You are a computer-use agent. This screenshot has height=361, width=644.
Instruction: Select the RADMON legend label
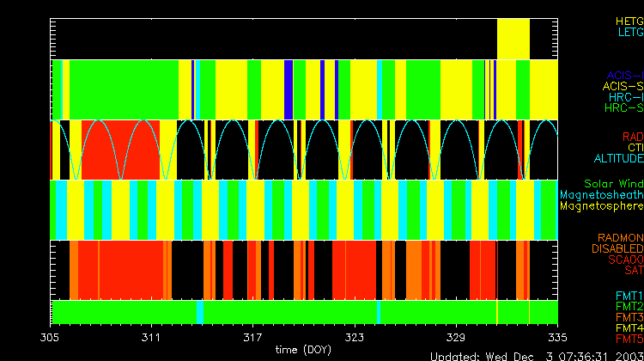click(x=621, y=238)
